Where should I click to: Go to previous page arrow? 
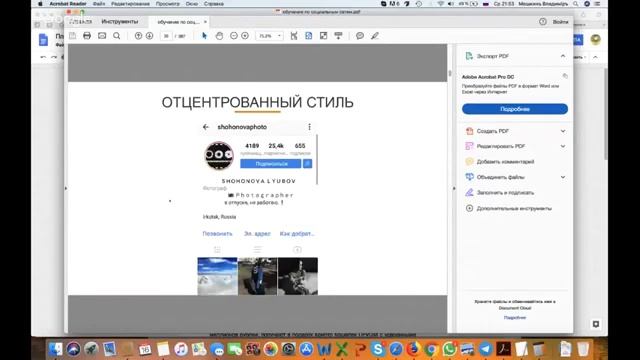coord(138,36)
